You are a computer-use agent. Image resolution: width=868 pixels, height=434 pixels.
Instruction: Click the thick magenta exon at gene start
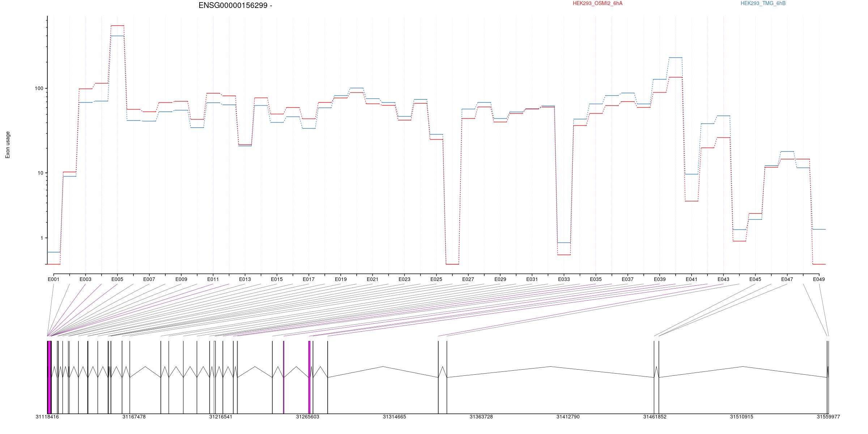(50, 377)
